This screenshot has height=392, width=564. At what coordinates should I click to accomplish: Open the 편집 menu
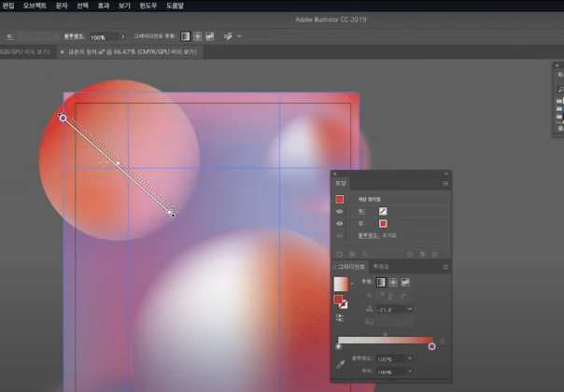click(x=7, y=6)
